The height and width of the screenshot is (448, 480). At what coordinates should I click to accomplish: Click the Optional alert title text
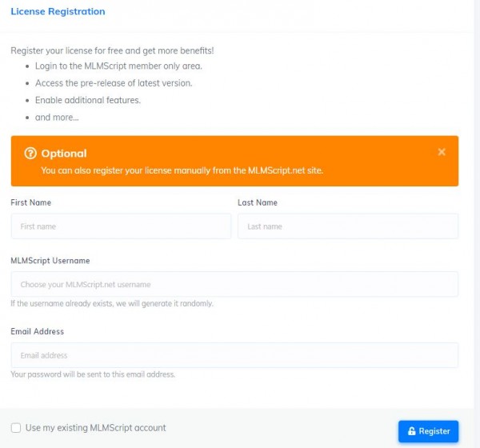coord(64,153)
